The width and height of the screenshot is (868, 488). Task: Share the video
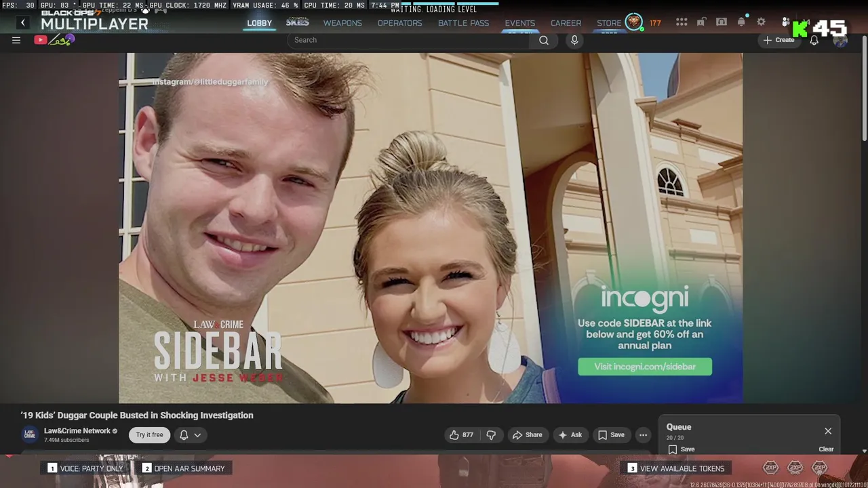(527, 435)
